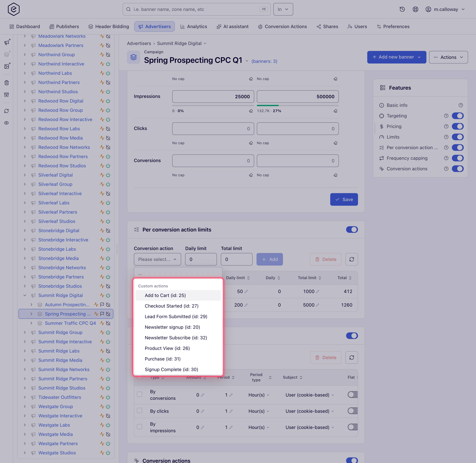The image size is (476, 463).
Task: Open the archive sidebar icon
Action: [x=7, y=95]
